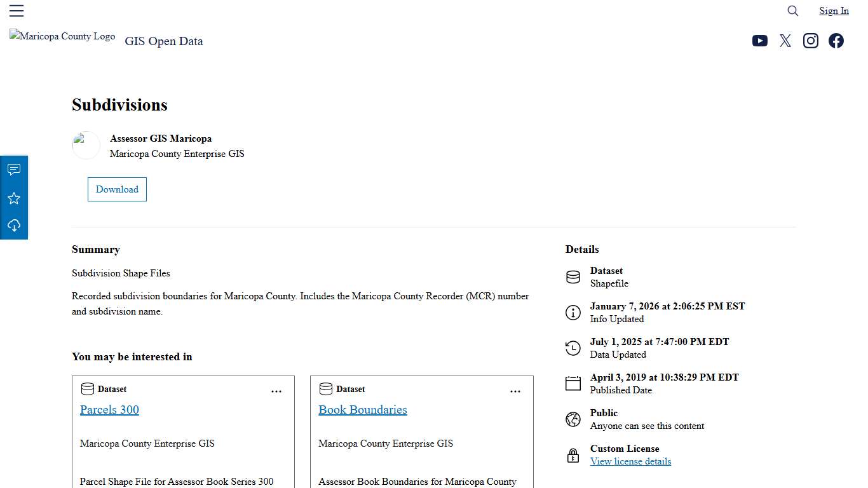This screenshot has width=868, height=488.
Task: Sign in to the portal
Action: coord(834,11)
